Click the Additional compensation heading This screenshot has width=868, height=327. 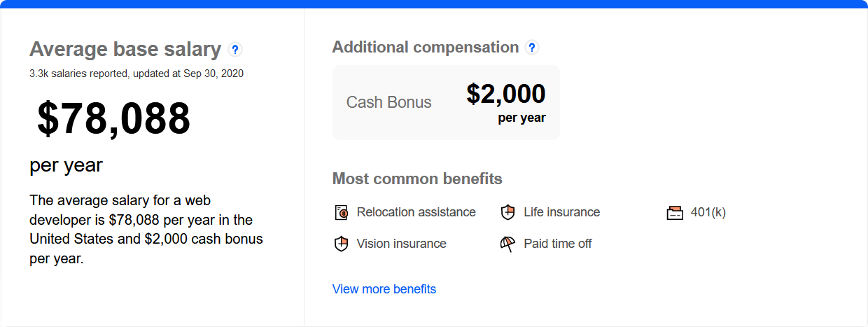pyautogui.click(x=425, y=48)
